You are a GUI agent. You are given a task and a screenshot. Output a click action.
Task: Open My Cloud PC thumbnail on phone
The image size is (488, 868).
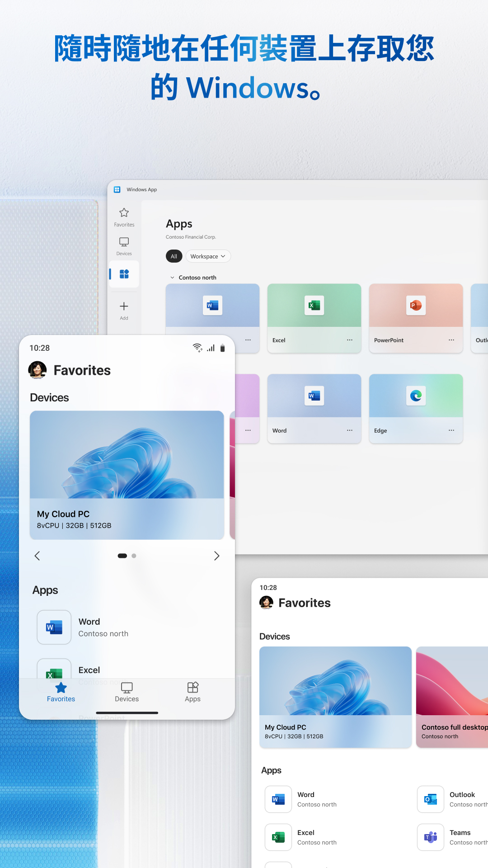click(127, 454)
